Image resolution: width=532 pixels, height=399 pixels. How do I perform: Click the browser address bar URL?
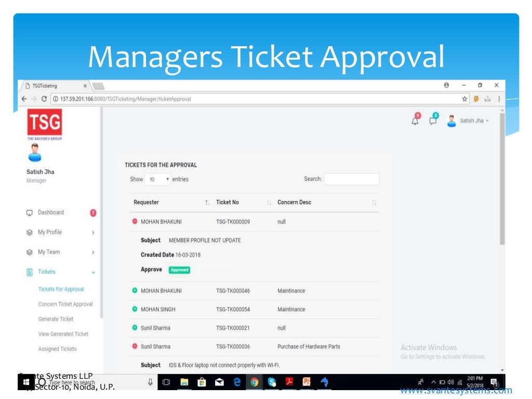(x=126, y=99)
